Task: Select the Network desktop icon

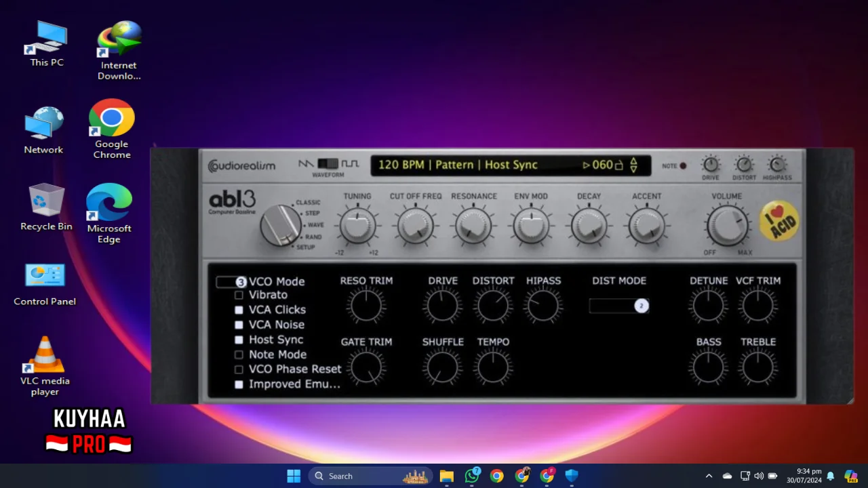Action: pyautogui.click(x=44, y=130)
